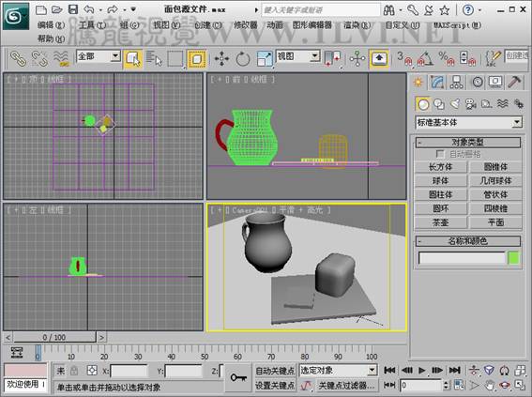Select Geometry category icon

point(423,104)
